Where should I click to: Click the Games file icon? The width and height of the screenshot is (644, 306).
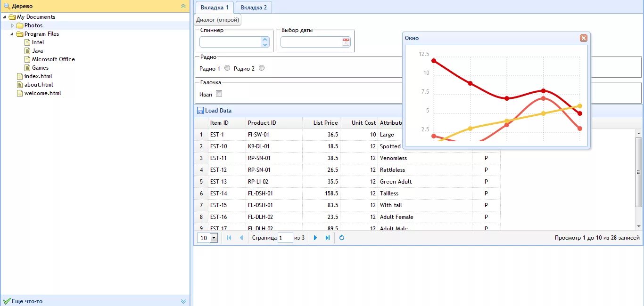27,68
